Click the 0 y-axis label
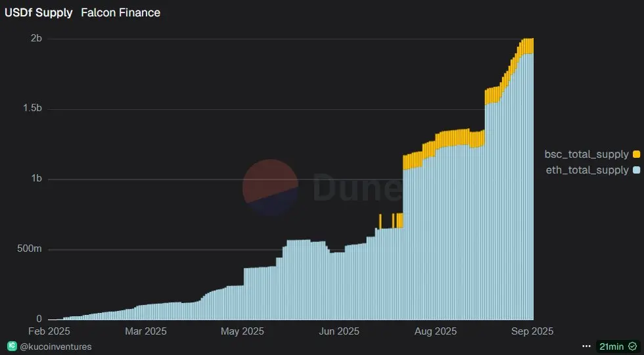This screenshot has height=355, width=644. coord(39,318)
